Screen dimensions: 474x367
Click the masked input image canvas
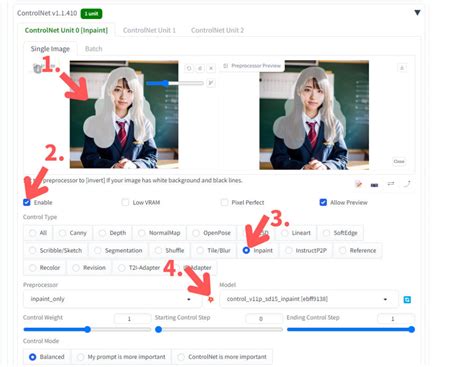tap(124, 114)
